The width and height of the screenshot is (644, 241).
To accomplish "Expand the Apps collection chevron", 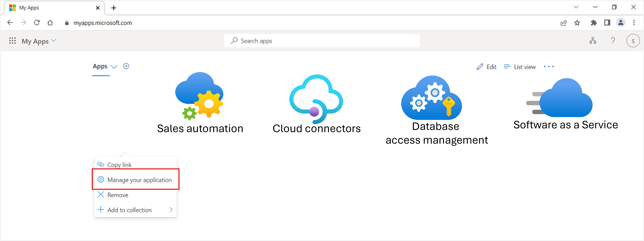I will click(x=114, y=67).
